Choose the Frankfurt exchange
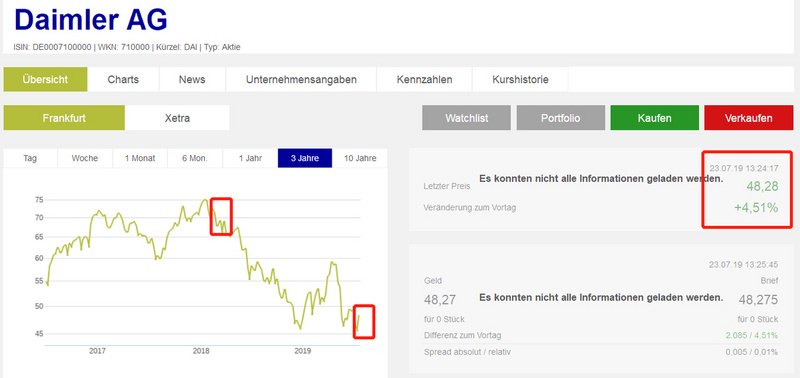This screenshot has width=800, height=378. (64, 118)
